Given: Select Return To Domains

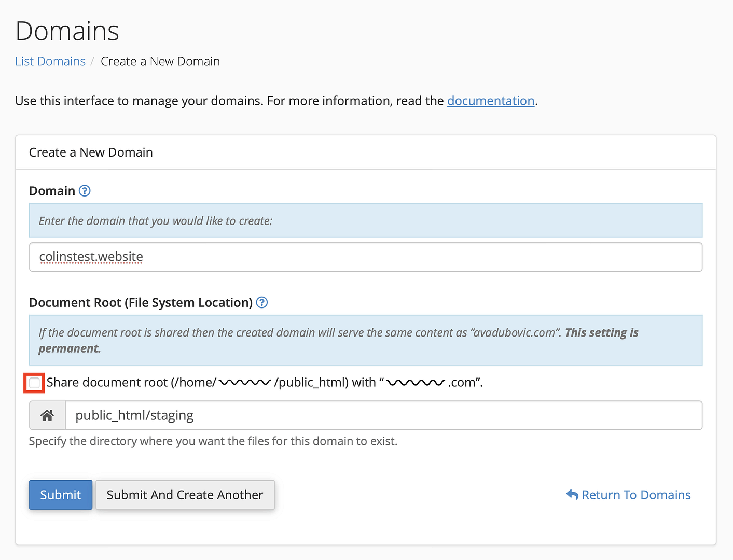Looking at the screenshot, I should 635,495.
